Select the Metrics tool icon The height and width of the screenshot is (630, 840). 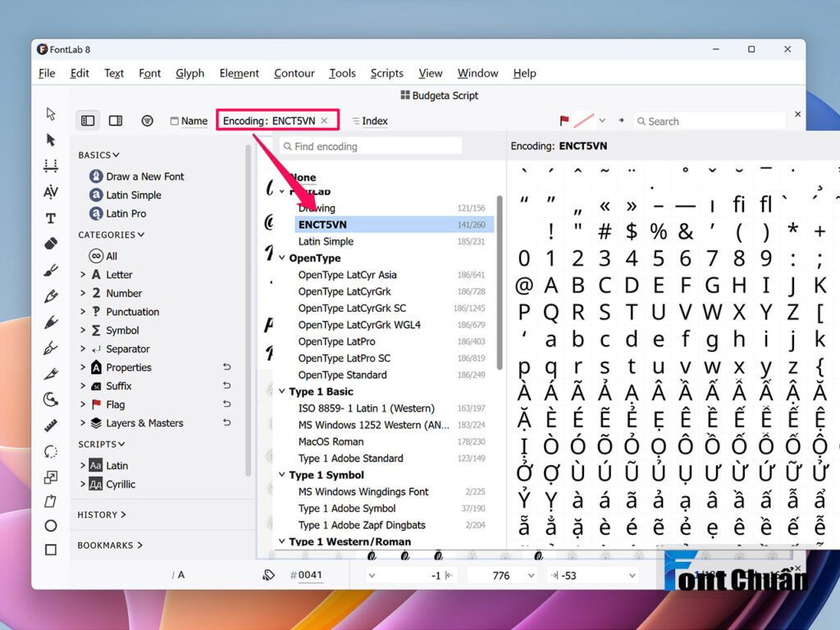tap(51, 166)
